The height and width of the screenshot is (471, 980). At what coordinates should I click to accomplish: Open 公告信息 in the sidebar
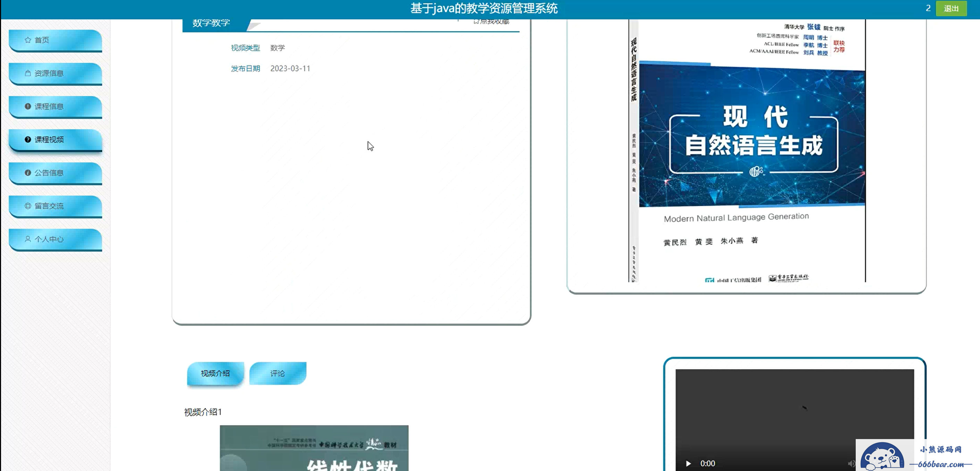(56, 173)
